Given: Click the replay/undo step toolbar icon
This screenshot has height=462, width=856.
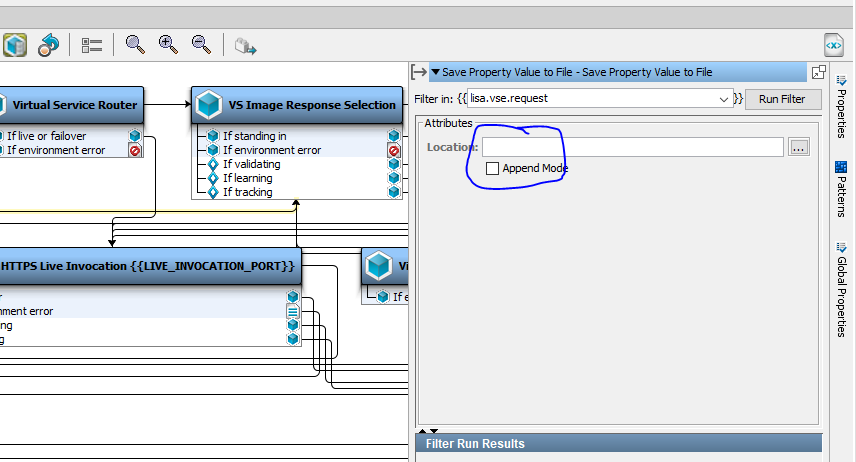Looking at the screenshot, I should 48,45.
